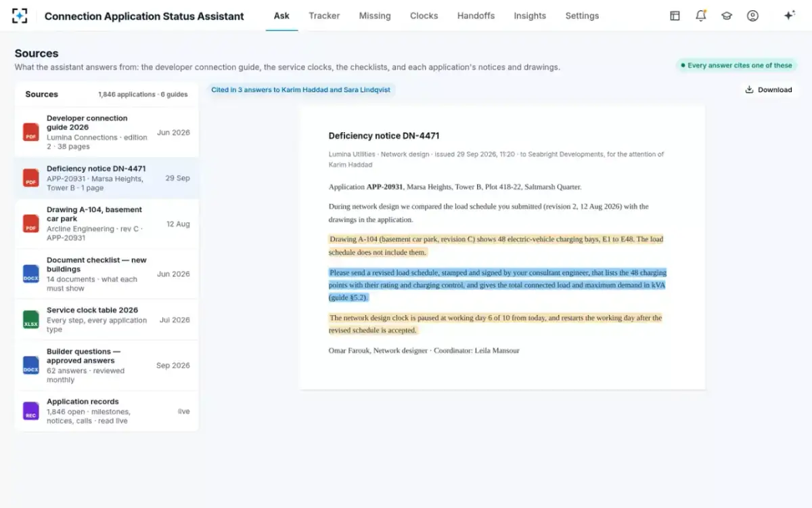Go to the Clocks tab
Screen dimensions: 812x508
pyautogui.click(x=424, y=16)
